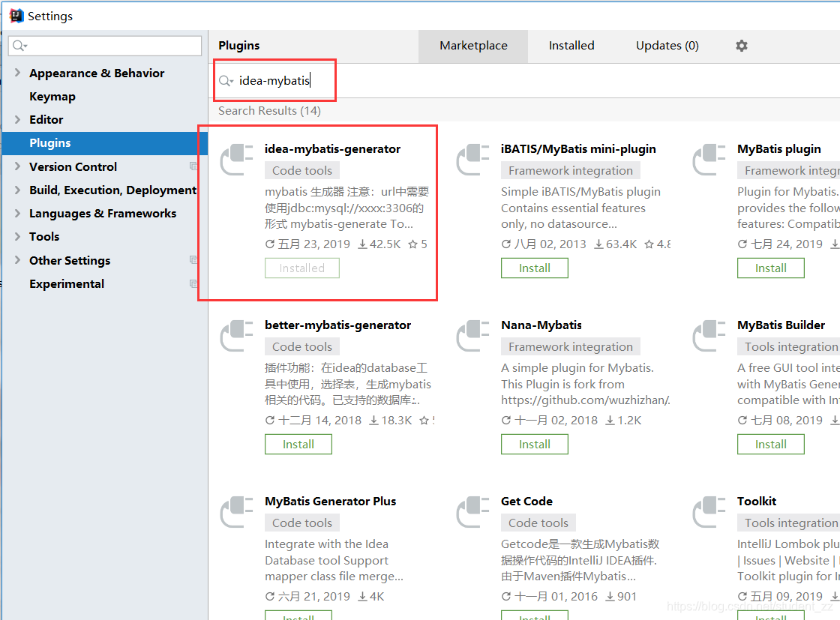Click the settings search magnifier icon
Viewport: 840px width, 620px height.
pyautogui.click(x=19, y=46)
